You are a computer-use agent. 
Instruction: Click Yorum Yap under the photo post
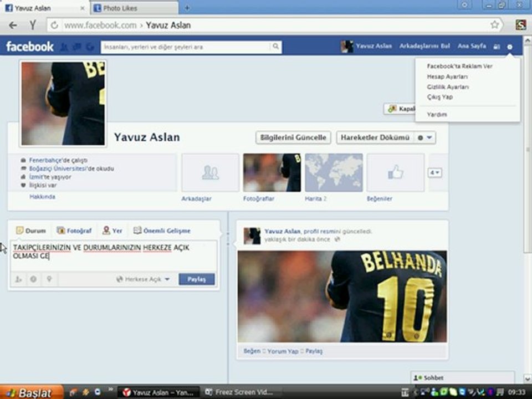tap(283, 351)
